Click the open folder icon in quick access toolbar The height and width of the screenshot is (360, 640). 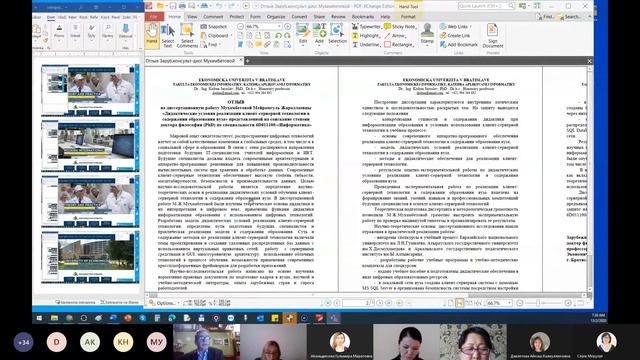[160, 6]
